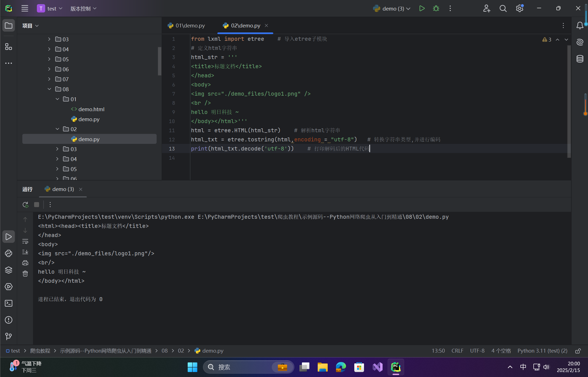Image resolution: width=588 pixels, height=377 pixels.
Task: Open the 版本控制 menu
Action: [83, 9]
